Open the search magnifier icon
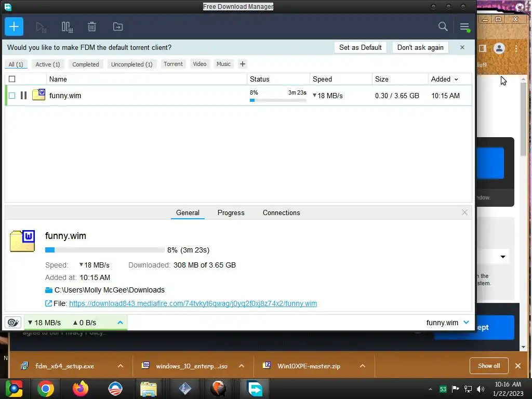Screen dimensions: 532x399 (443, 26)
